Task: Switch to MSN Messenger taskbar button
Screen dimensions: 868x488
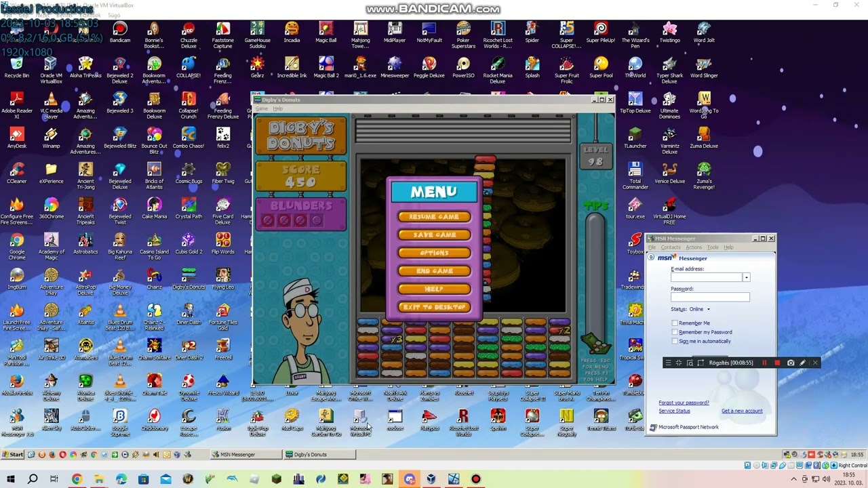Action: [247, 454]
